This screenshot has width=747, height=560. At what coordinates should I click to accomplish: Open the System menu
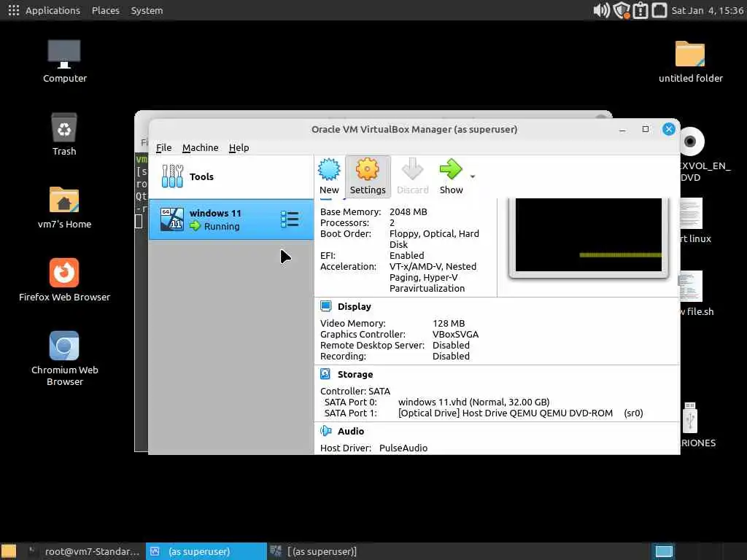click(147, 10)
